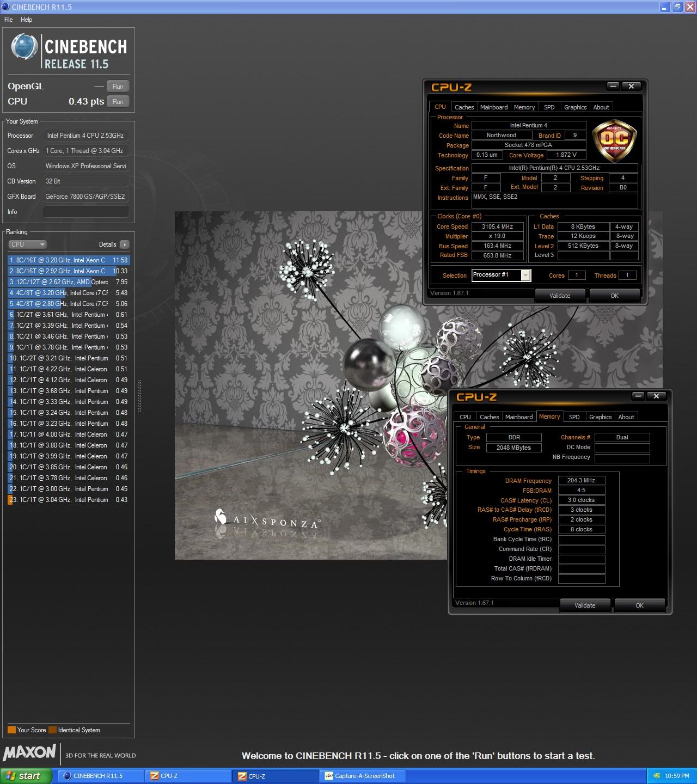Expand ranking Details arrow button
This screenshot has height=784, width=697.
pyautogui.click(x=125, y=244)
